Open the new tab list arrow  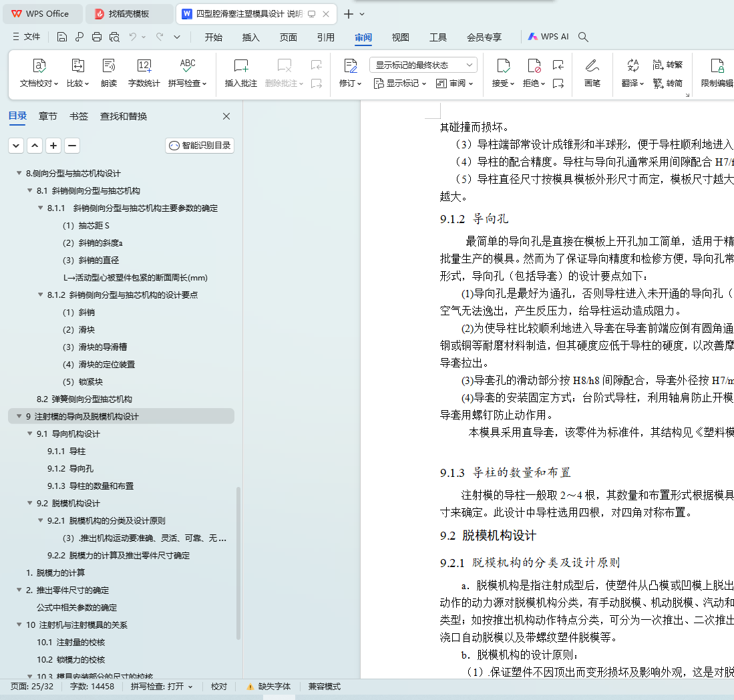pos(362,14)
